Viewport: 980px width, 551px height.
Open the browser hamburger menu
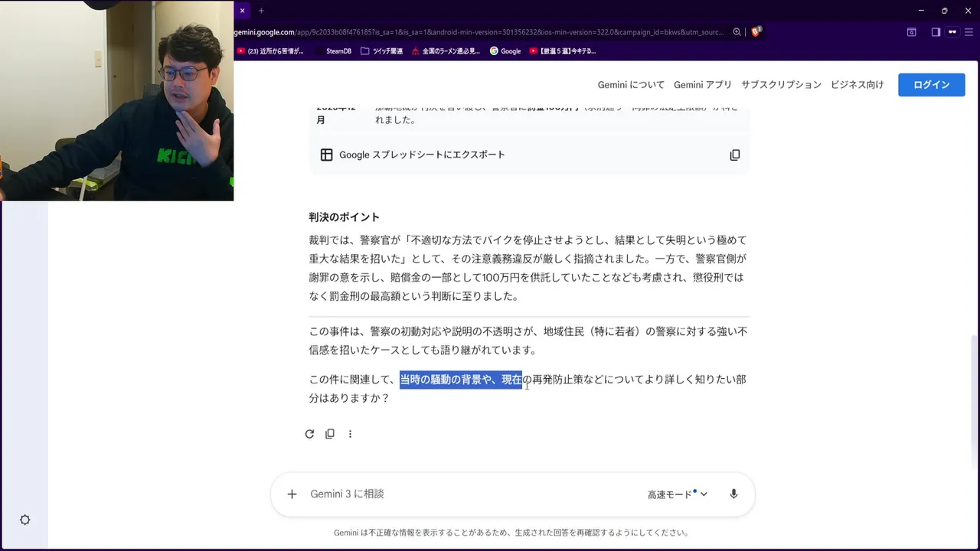pyautogui.click(x=969, y=32)
